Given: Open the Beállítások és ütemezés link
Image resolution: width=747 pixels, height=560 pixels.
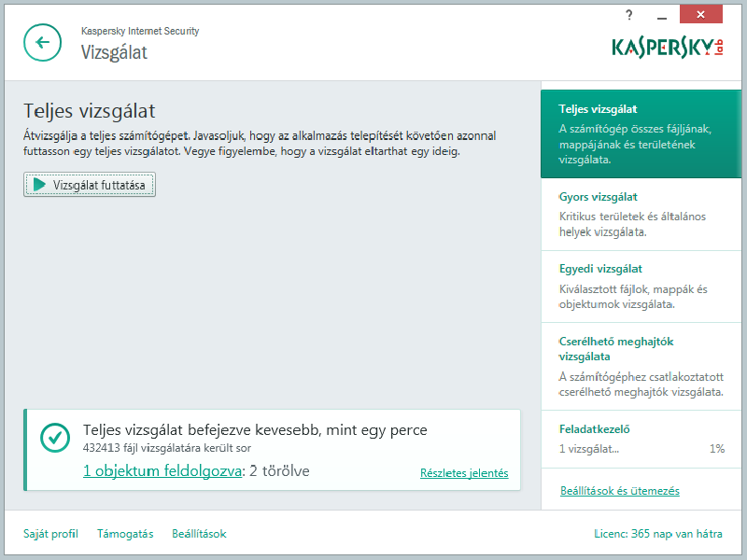Looking at the screenshot, I should tap(620, 491).
